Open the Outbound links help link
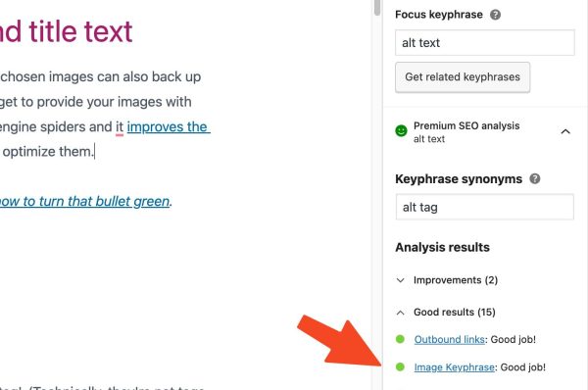 coord(449,339)
